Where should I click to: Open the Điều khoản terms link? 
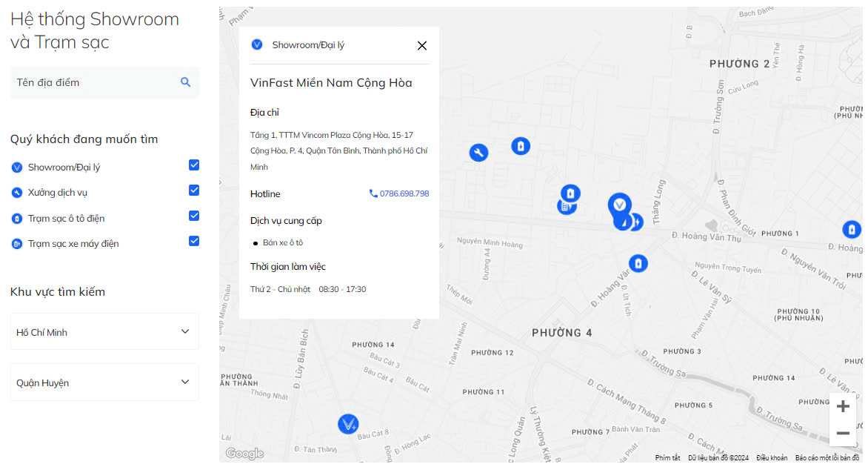point(772,458)
